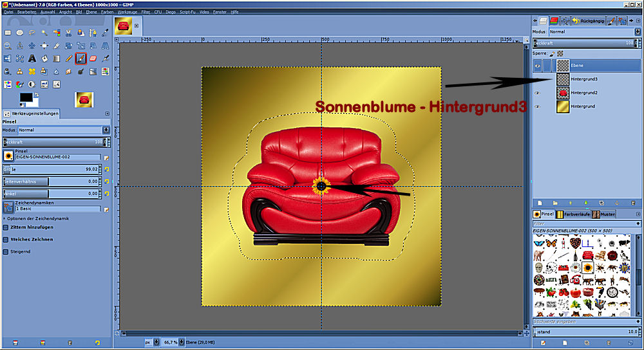Open the brush Filter dropdown arrow

pos(638,224)
